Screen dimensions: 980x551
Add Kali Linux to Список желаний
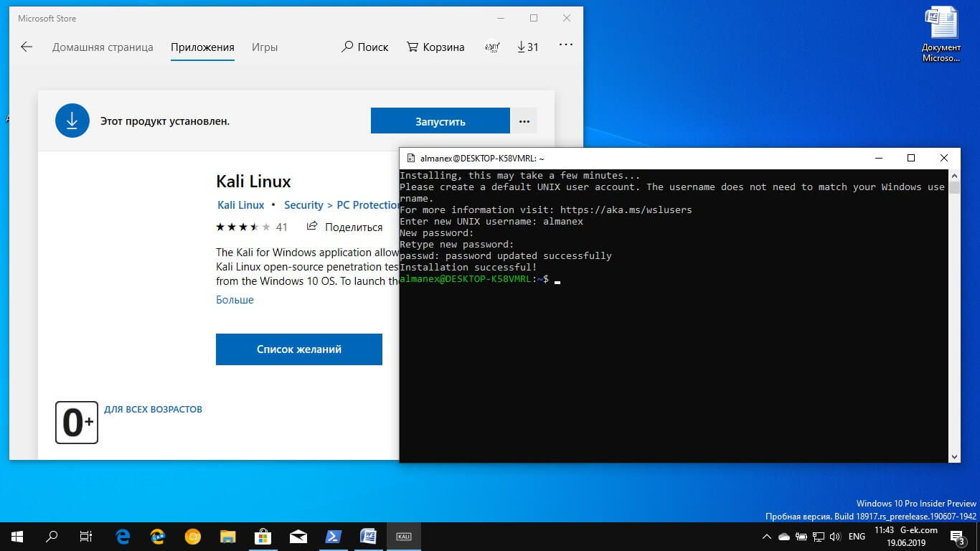(x=299, y=349)
